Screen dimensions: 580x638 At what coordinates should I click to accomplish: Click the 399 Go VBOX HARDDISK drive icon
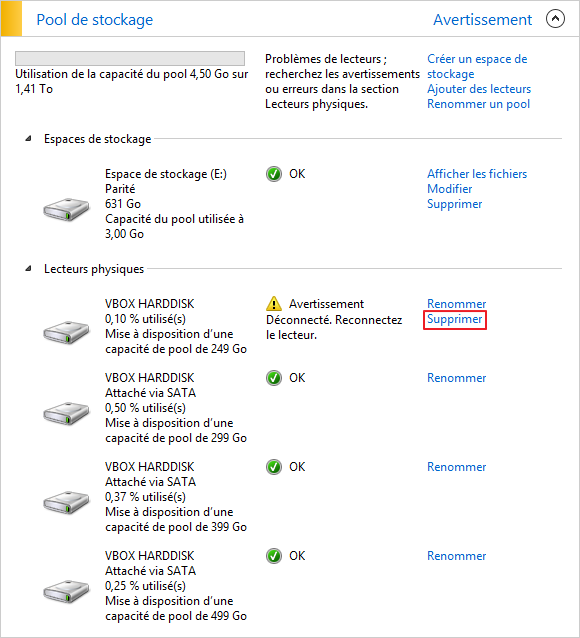[x=66, y=503]
